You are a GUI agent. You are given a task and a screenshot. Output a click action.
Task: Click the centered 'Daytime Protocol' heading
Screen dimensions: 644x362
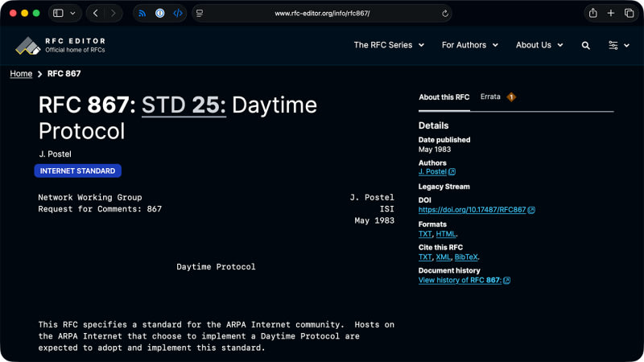point(216,267)
